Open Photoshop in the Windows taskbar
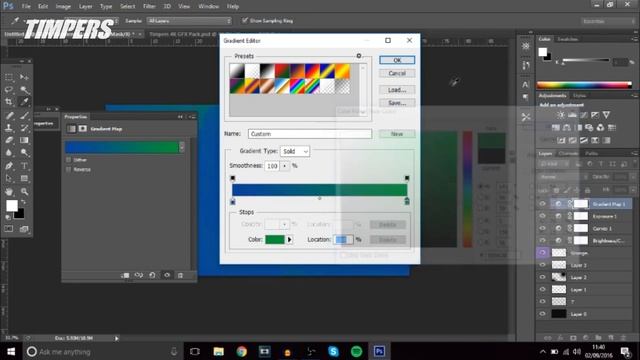This screenshot has height=360, width=640. tap(379, 351)
